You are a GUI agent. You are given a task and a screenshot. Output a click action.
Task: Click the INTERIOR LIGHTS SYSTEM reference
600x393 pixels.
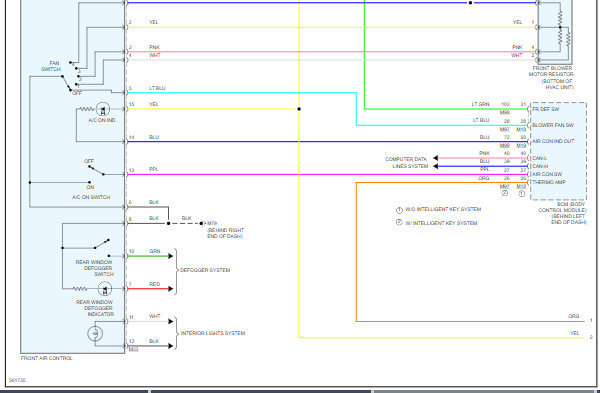tap(213, 333)
